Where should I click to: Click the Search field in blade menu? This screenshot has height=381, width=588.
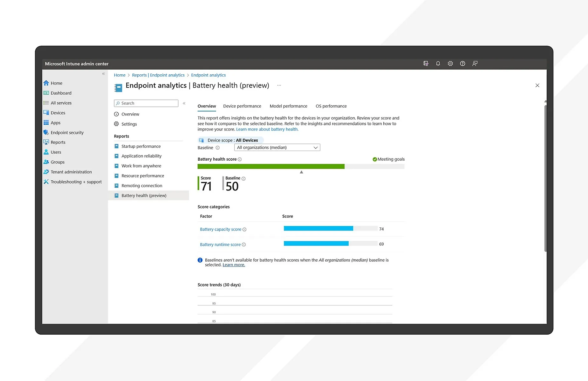[146, 103]
